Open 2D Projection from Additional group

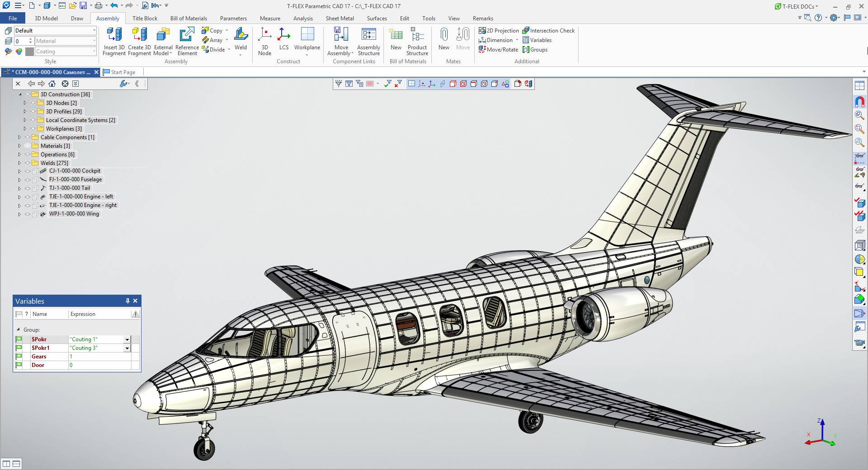[x=499, y=30]
